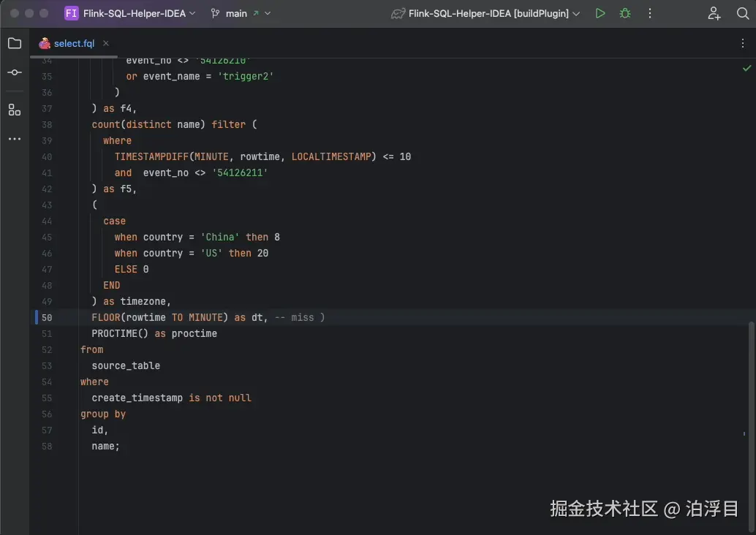Click 'END' keyword on line 48
The height and width of the screenshot is (535, 756).
pyautogui.click(x=111, y=285)
